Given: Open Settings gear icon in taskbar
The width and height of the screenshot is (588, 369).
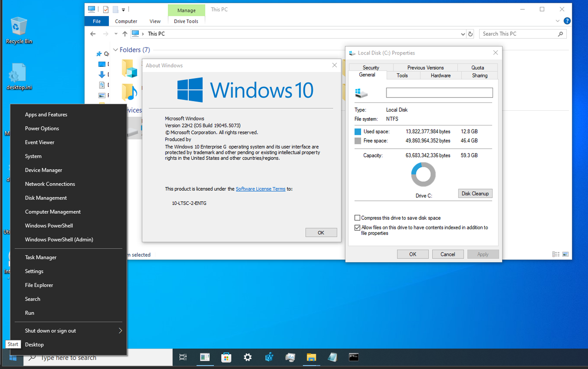Looking at the screenshot, I should pyautogui.click(x=248, y=357).
